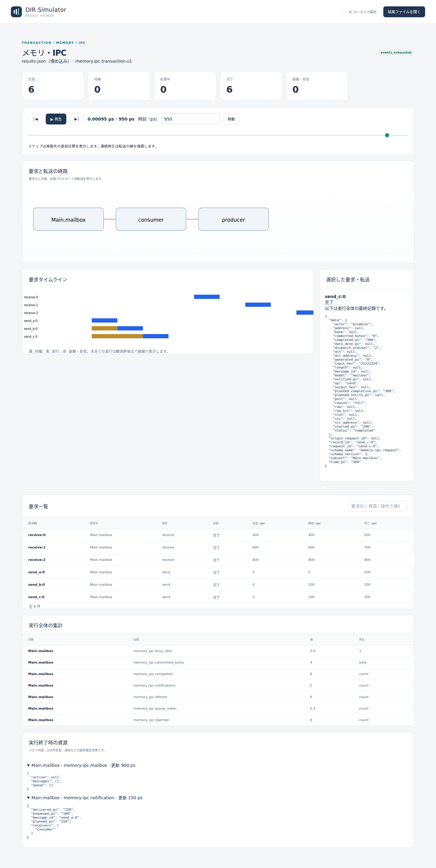Click the memory_ipc.notifications metric row
The image size is (436, 868).
[x=218, y=685]
